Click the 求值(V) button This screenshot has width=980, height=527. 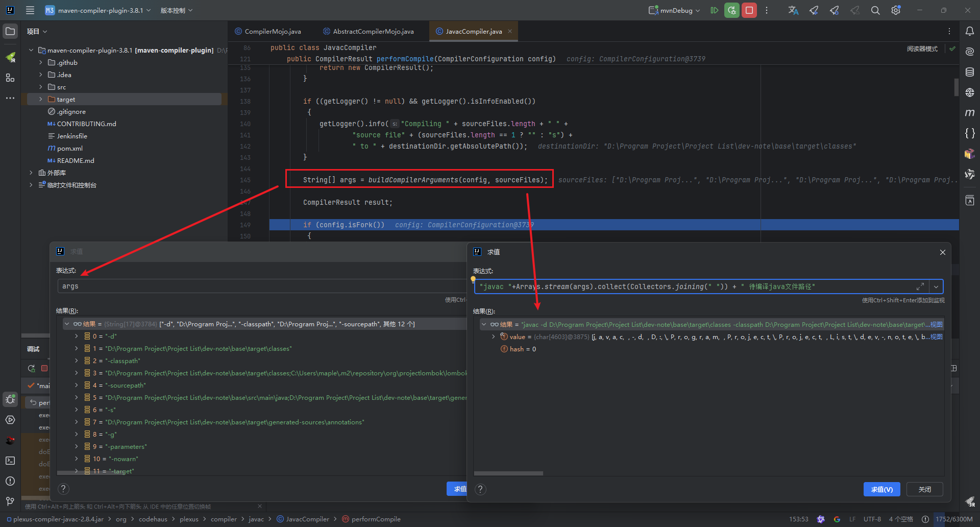click(881, 489)
